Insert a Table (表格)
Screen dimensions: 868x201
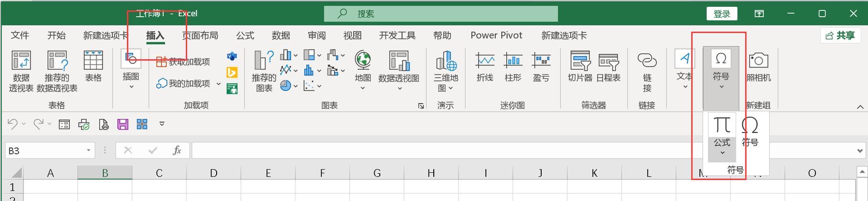tap(93, 67)
